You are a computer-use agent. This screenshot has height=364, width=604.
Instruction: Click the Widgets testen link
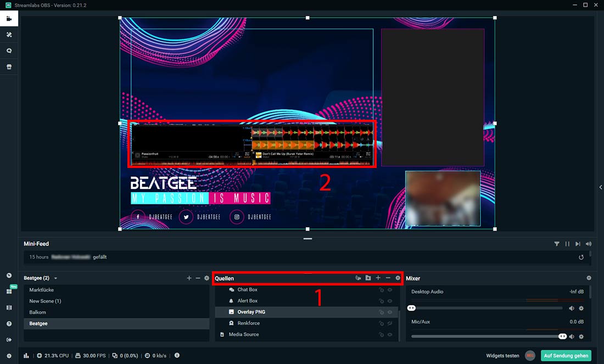[x=502, y=356]
